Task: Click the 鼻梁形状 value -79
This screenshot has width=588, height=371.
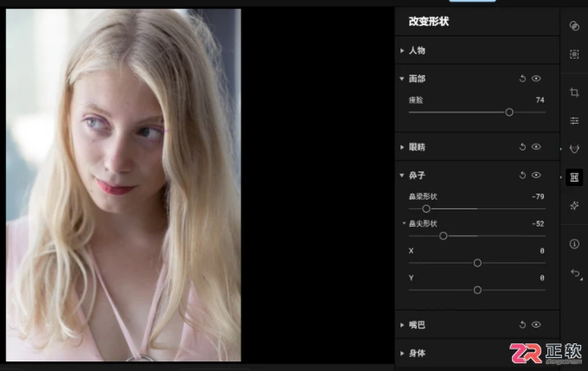Action: point(538,196)
